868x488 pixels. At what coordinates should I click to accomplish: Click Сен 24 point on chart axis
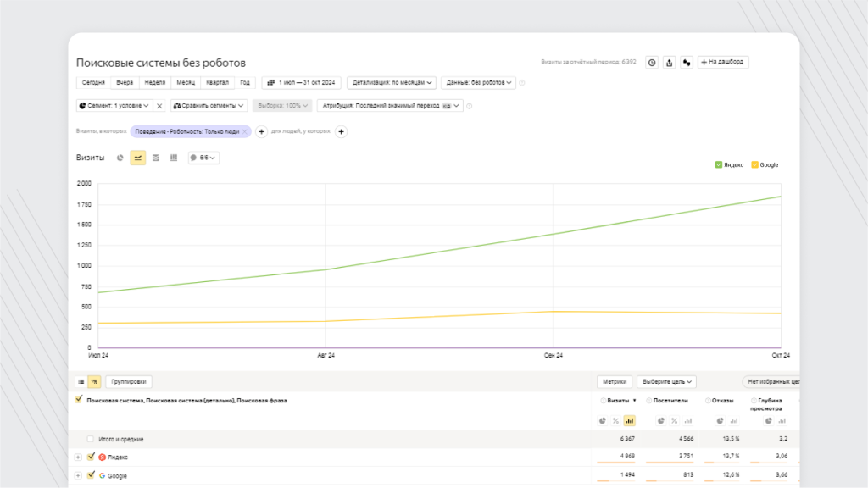554,355
